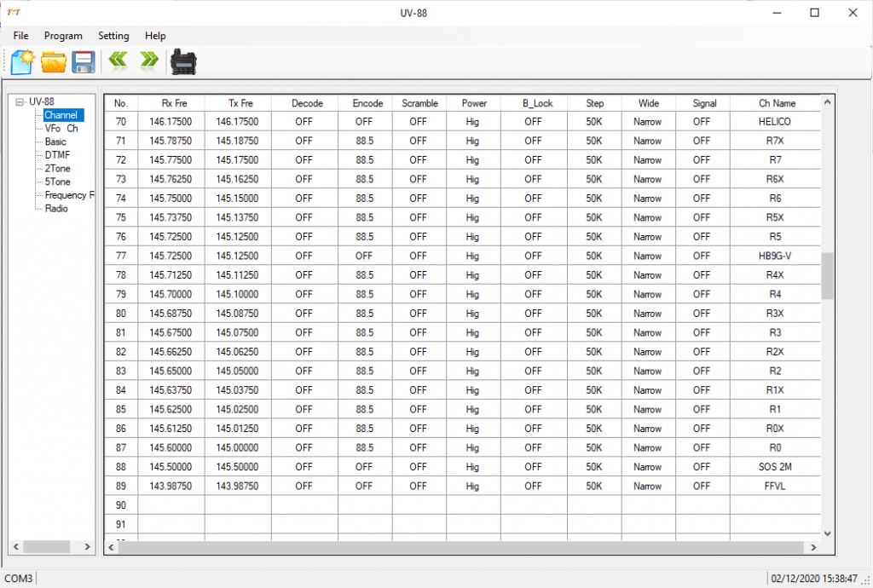Click the B_Lock column header
The width and height of the screenshot is (873, 588).
tap(534, 103)
